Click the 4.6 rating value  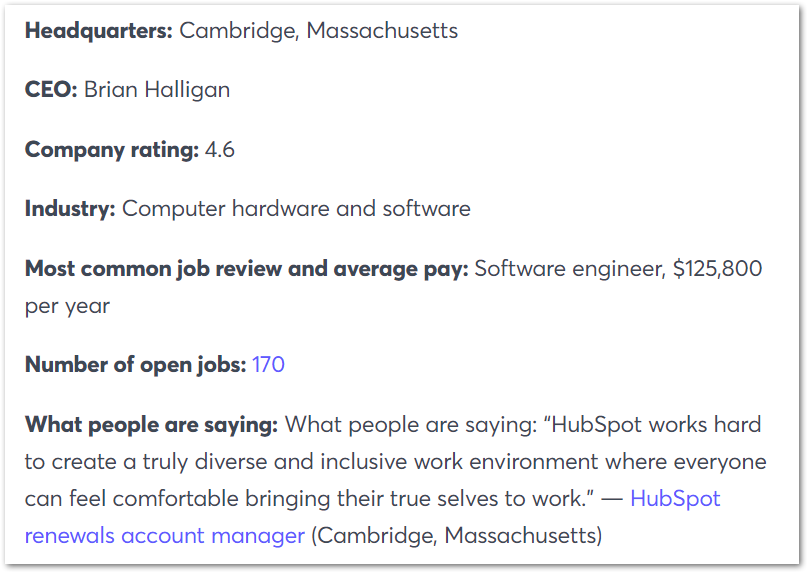[220, 150]
